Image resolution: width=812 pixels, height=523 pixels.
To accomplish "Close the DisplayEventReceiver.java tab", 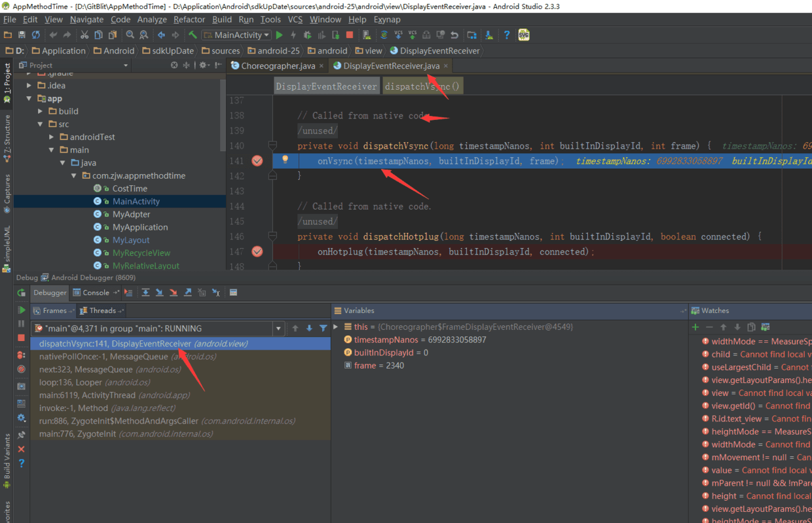I will click(446, 66).
